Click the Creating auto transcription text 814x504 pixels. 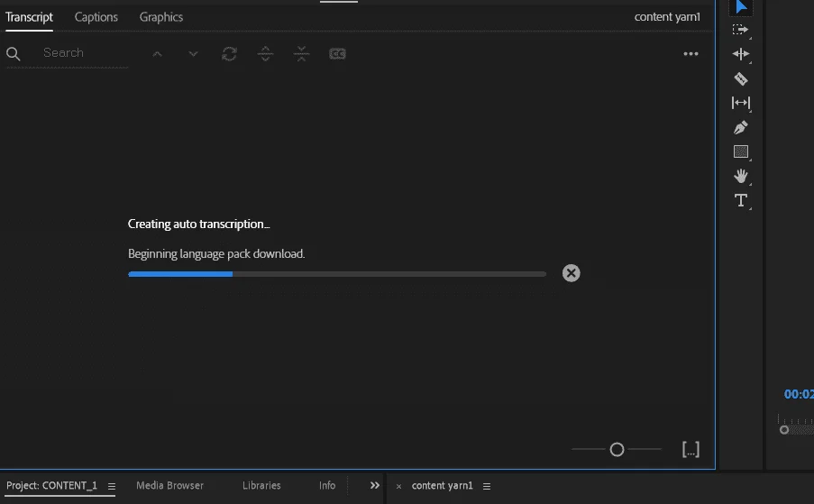tap(199, 225)
